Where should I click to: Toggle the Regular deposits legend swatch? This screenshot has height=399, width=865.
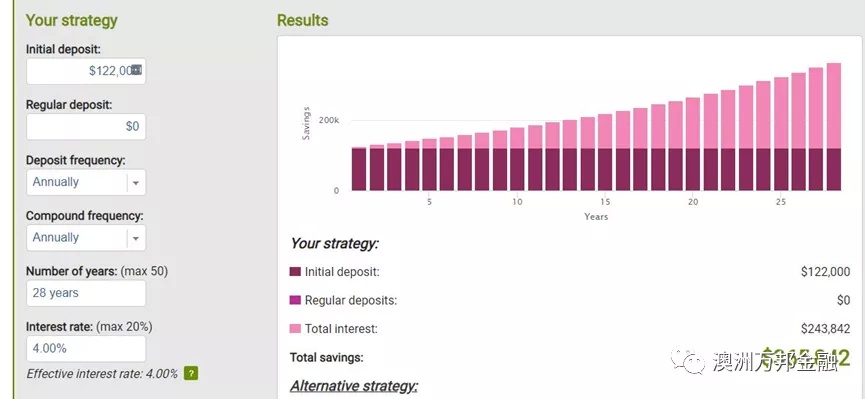(295, 300)
